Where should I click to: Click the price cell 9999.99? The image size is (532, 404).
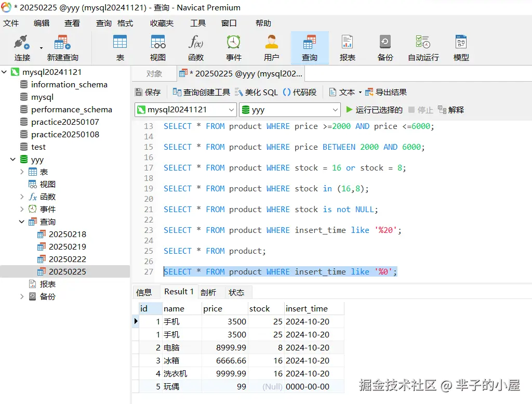coord(224,374)
